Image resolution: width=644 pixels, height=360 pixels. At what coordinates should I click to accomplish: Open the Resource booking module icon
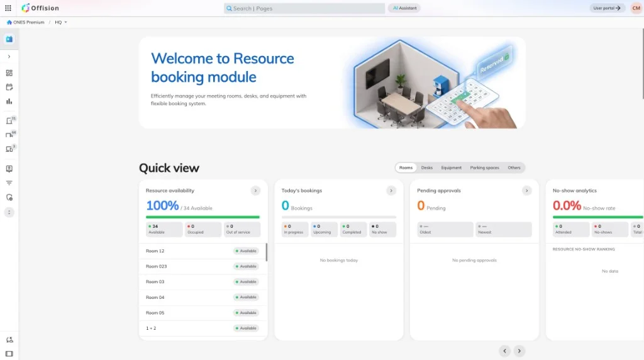[x=9, y=39]
